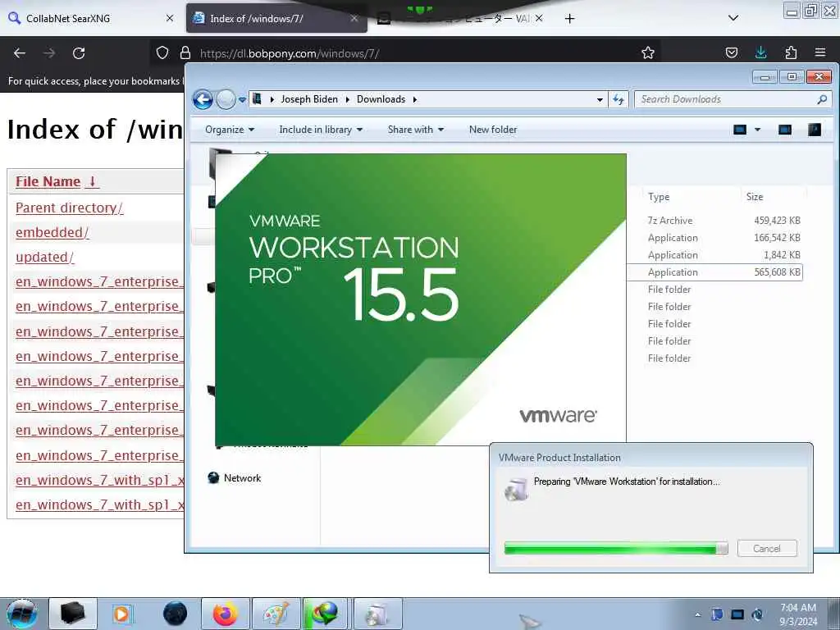
Task: Close the Index of /windows/7/ tab
Action: (354, 18)
